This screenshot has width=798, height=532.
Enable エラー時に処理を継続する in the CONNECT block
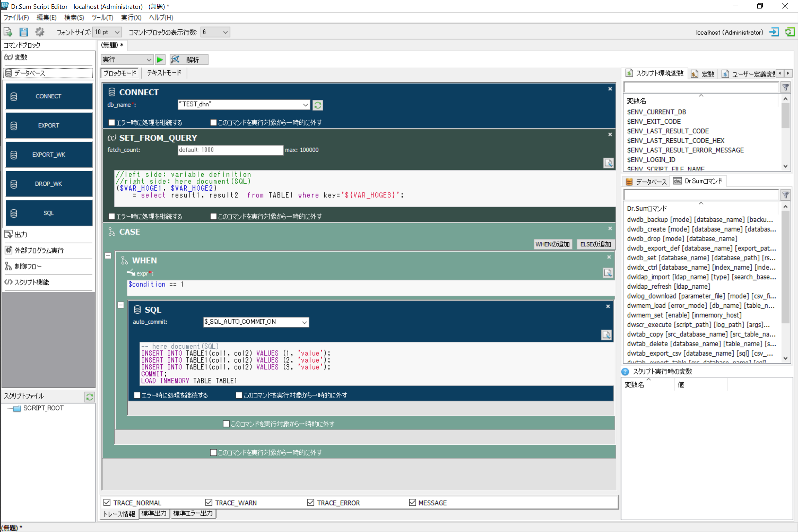click(x=112, y=122)
